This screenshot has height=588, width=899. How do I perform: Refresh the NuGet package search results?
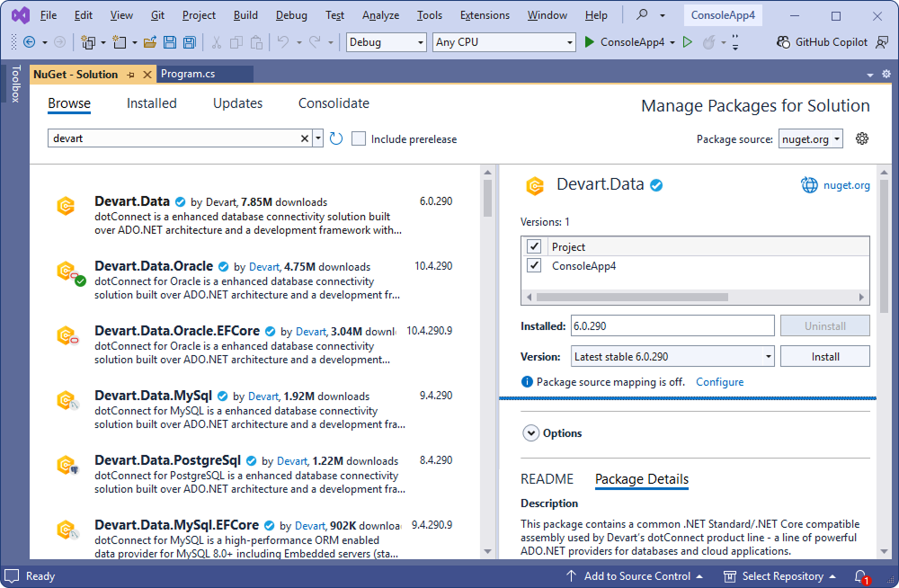tap(335, 138)
